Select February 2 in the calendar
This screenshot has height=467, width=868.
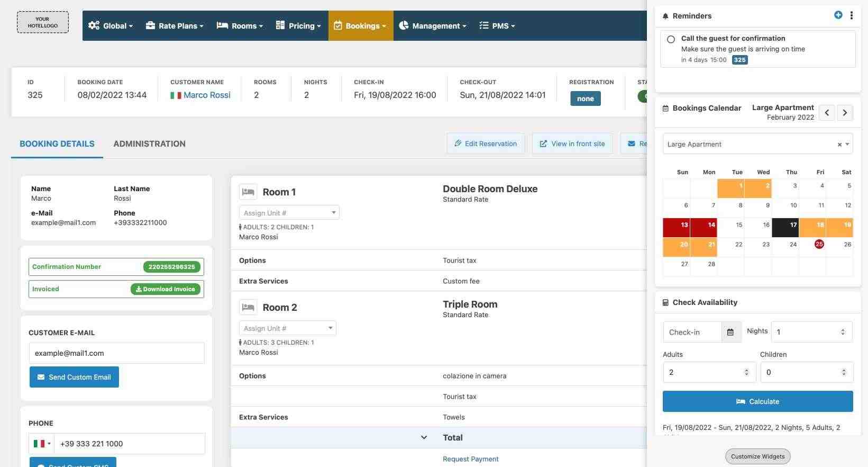pyautogui.click(x=759, y=188)
